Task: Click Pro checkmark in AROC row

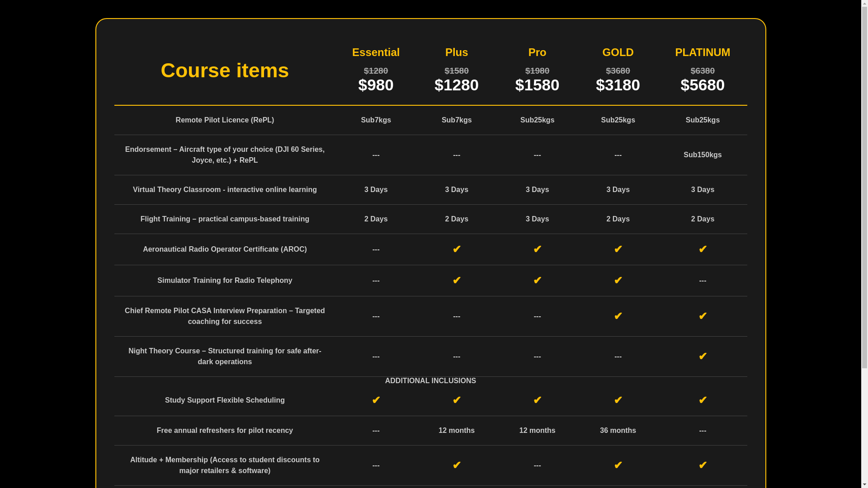Action: click(x=537, y=249)
